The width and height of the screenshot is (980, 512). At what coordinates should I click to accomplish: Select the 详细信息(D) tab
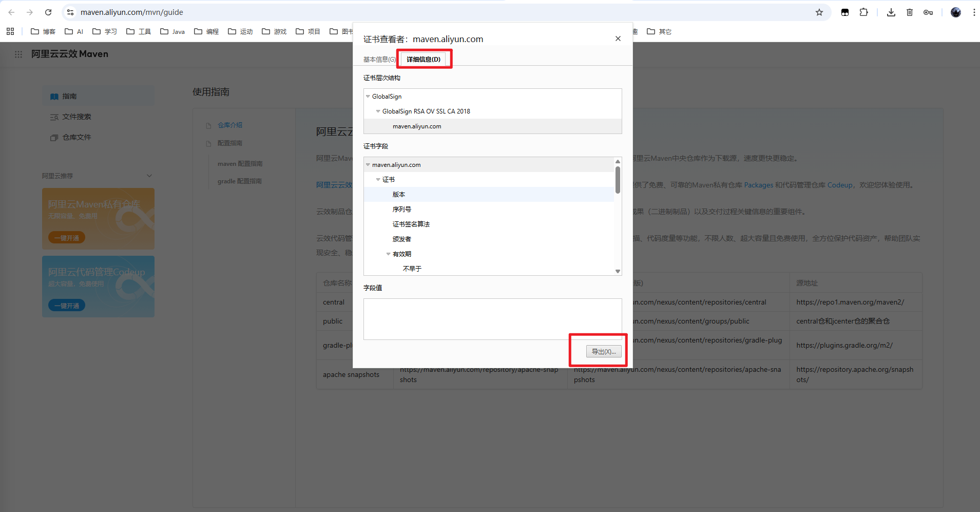[424, 60]
